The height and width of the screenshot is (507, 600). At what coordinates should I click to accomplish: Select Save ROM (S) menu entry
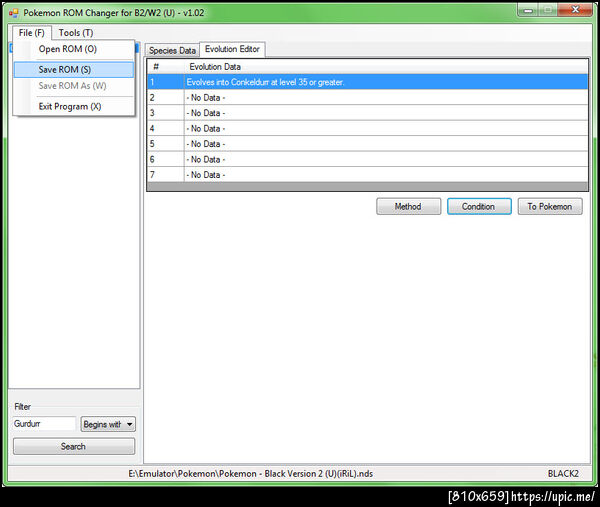(x=74, y=70)
